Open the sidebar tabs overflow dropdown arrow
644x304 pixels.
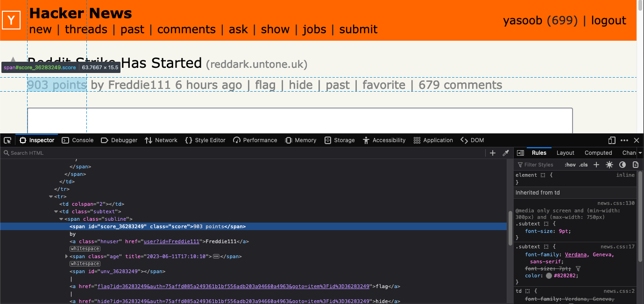click(640, 153)
